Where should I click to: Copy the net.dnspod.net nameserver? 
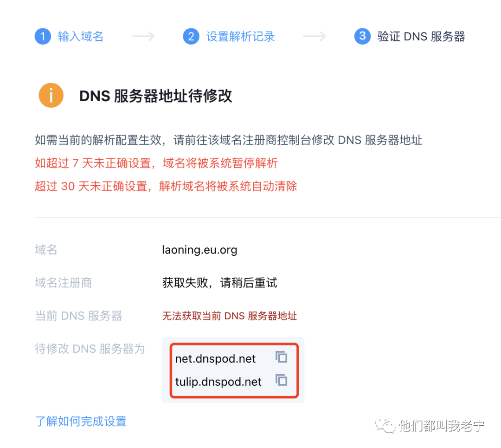click(282, 357)
